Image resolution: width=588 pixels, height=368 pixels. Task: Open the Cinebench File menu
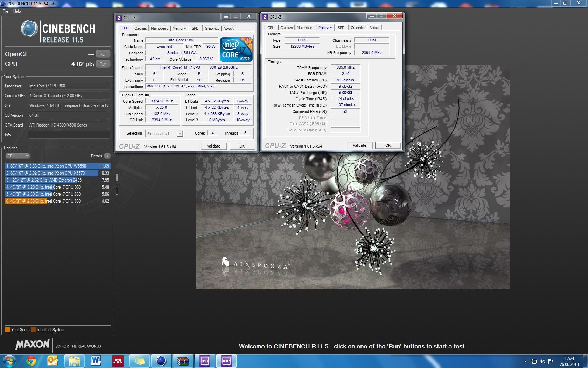point(6,11)
